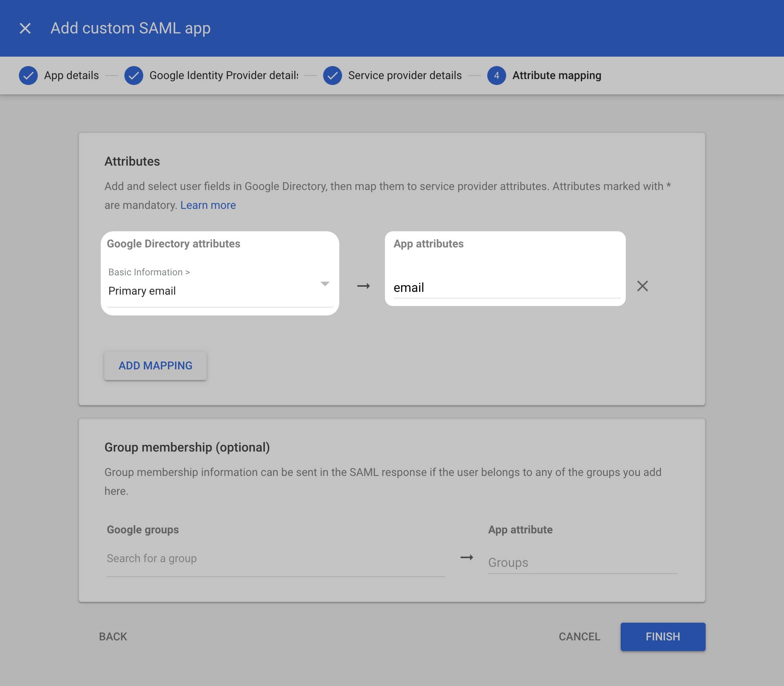Viewport: 784px width, 686px height.
Task: Click the Groups app attribute field
Action: click(582, 562)
